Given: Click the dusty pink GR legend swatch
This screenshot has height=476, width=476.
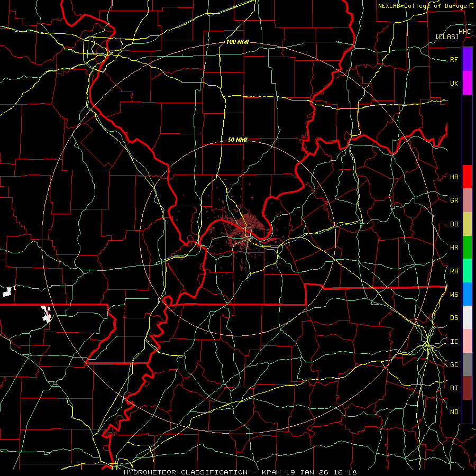Looking at the screenshot, I should tap(467, 200).
